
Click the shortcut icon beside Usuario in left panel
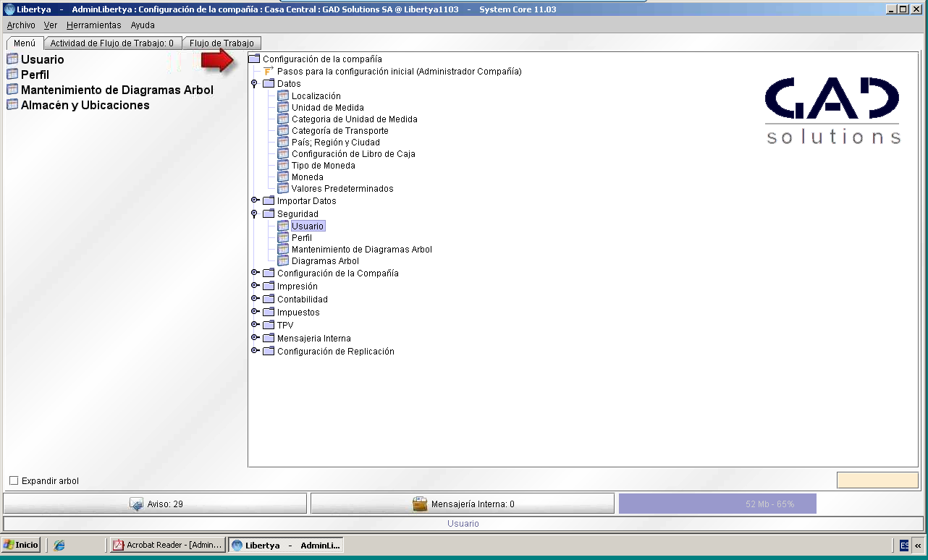point(12,59)
